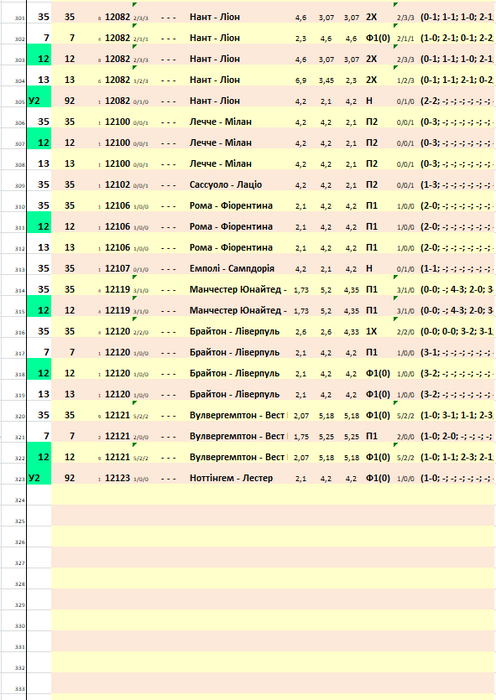
Task: Select green 12 cell in row 322
Action: coord(39,453)
